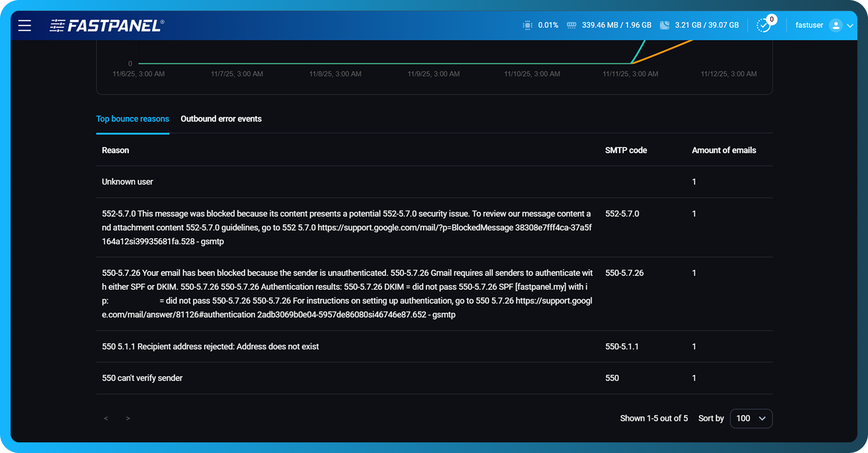Click the fastuser avatar icon

pyautogui.click(x=836, y=25)
